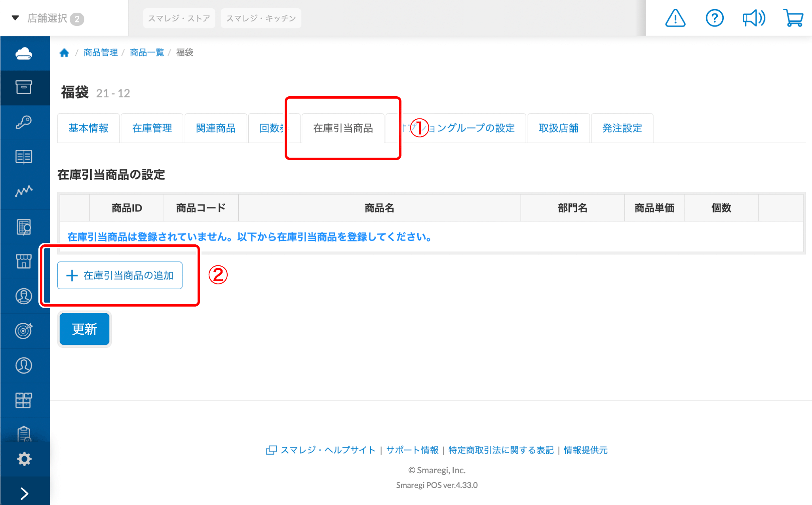
Task: Open announcements via the megaphone icon
Action: click(753, 18)
